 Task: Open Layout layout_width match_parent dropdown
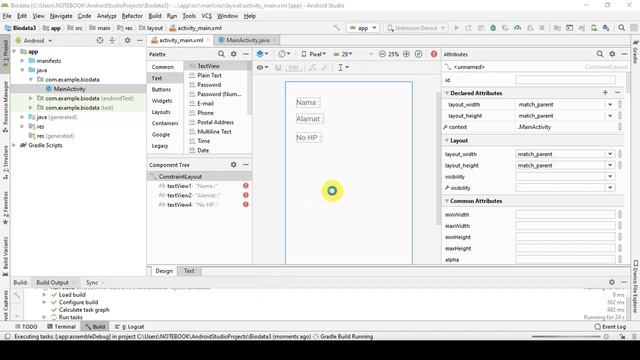[x=610, y=154]
